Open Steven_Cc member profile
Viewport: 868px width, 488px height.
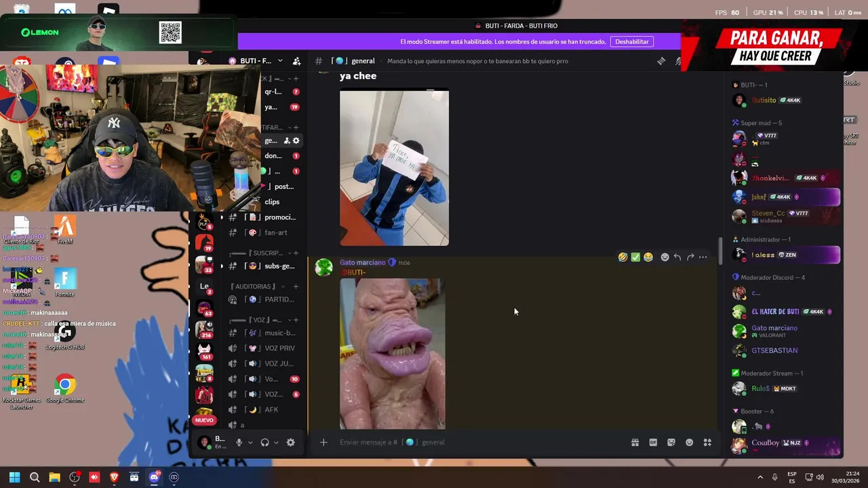click(x=768, y=213)
